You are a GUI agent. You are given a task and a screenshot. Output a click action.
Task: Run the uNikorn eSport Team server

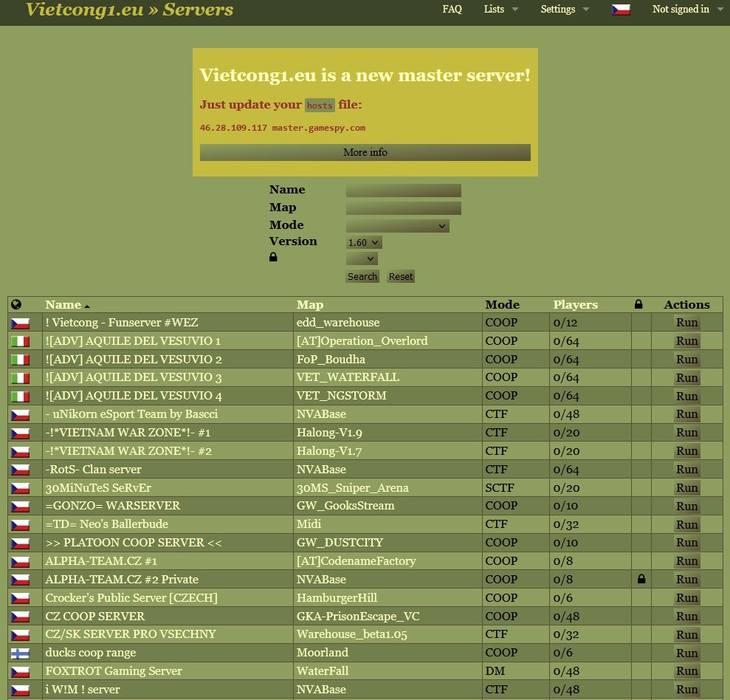[686, 414]
